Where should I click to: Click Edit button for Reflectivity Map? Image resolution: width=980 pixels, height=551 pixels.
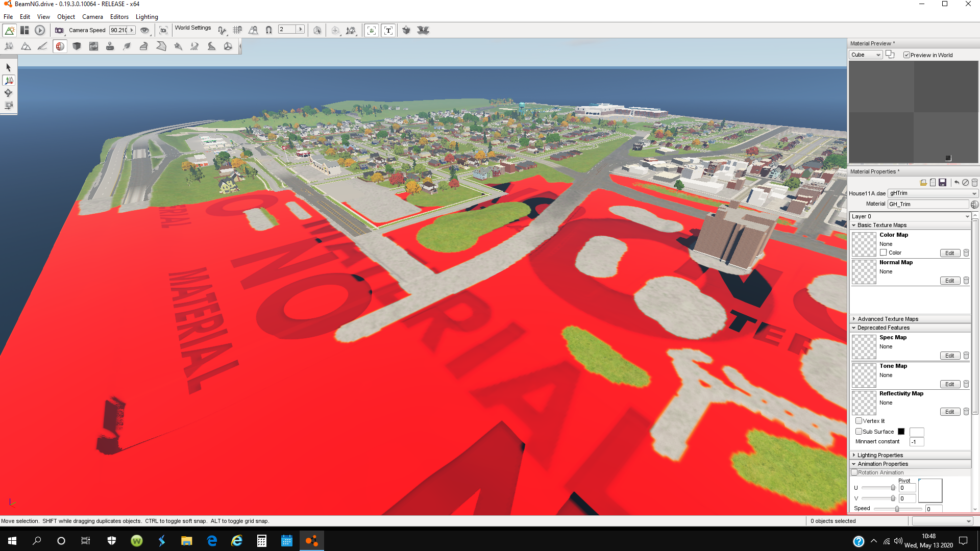click(x=950, y=412)
